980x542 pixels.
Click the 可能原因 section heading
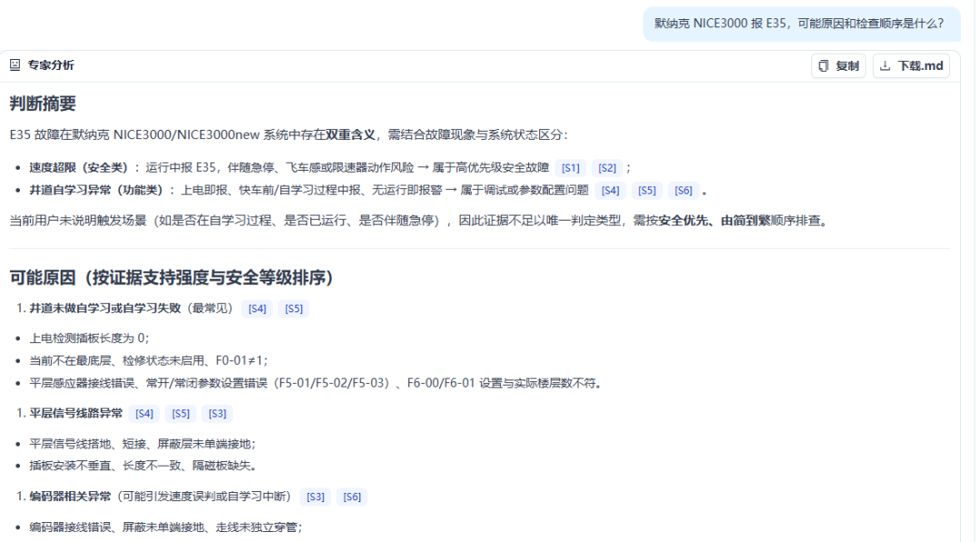coord(171,278)
